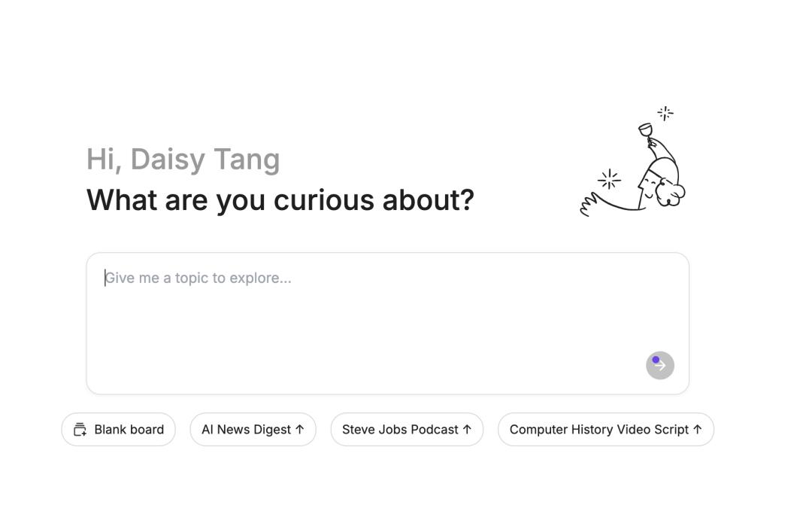812x508 pixels.
Task: Click the 'What are you curious about?' heading
Action: coord(280,200)
